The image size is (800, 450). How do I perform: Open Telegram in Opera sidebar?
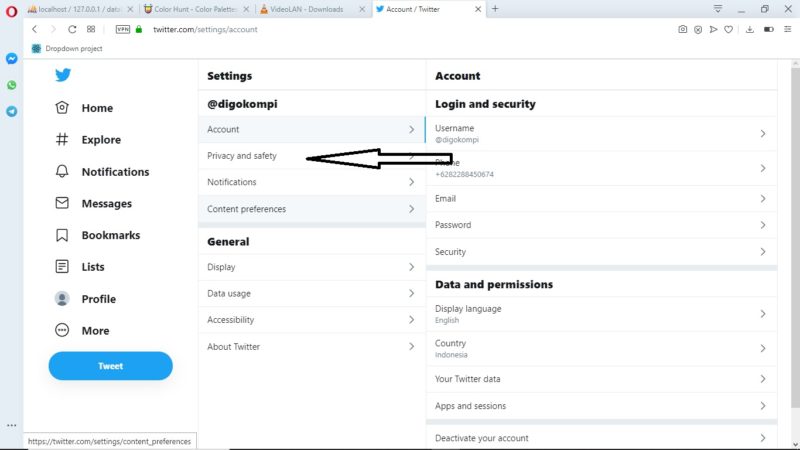11,111
